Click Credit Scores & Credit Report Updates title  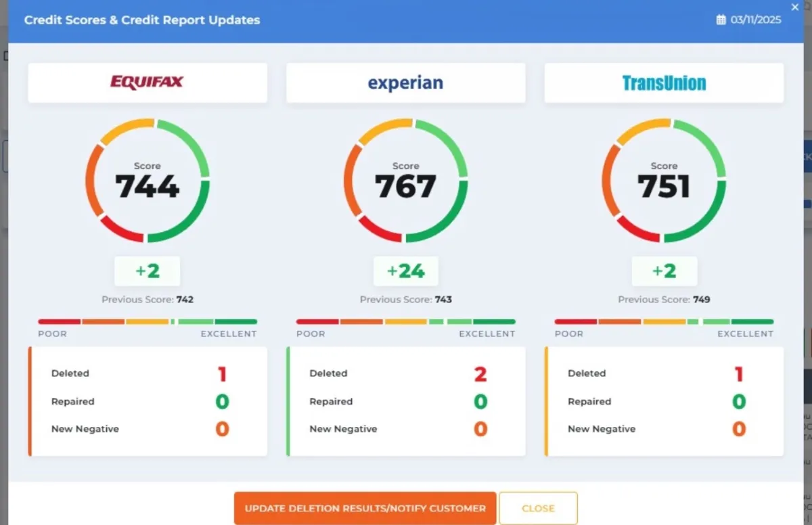pos(142,20)
